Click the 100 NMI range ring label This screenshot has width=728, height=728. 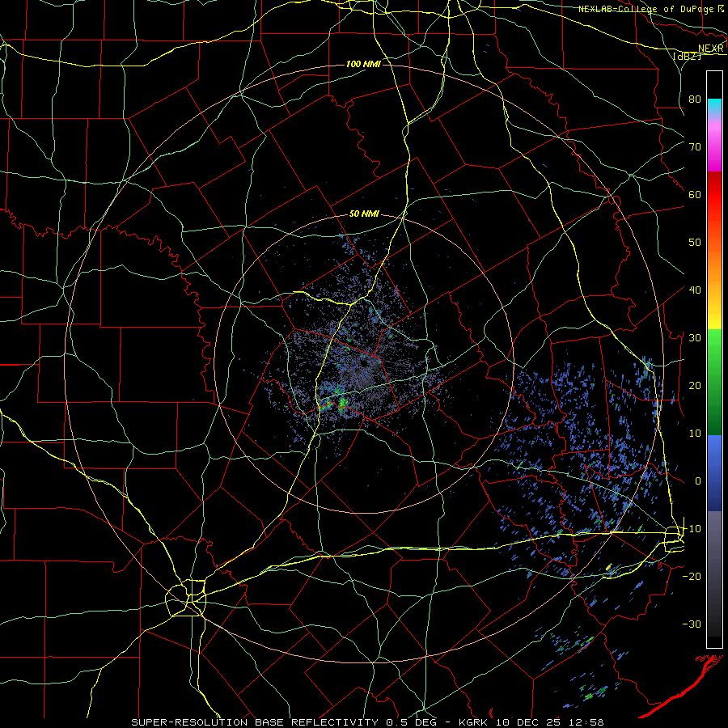point(363,64)
